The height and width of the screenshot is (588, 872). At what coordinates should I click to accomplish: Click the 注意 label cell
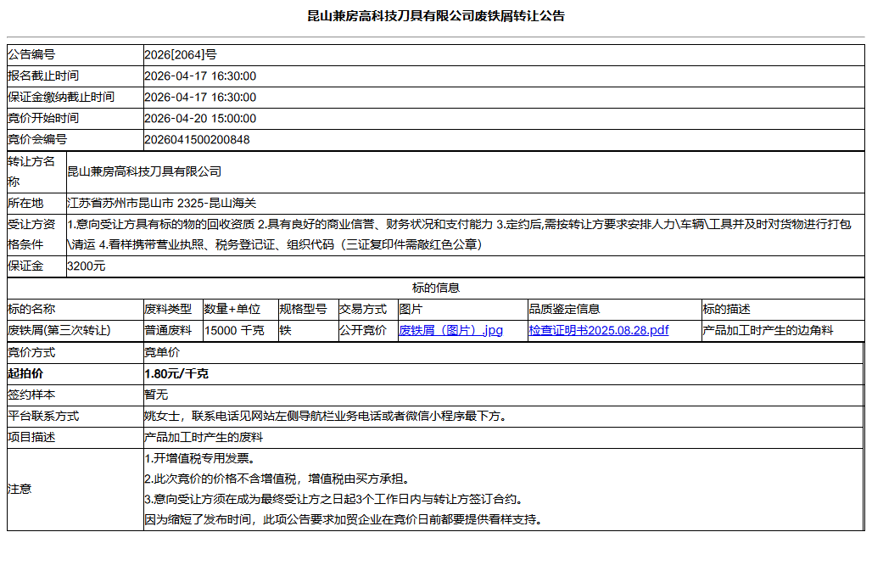(75, 489)
